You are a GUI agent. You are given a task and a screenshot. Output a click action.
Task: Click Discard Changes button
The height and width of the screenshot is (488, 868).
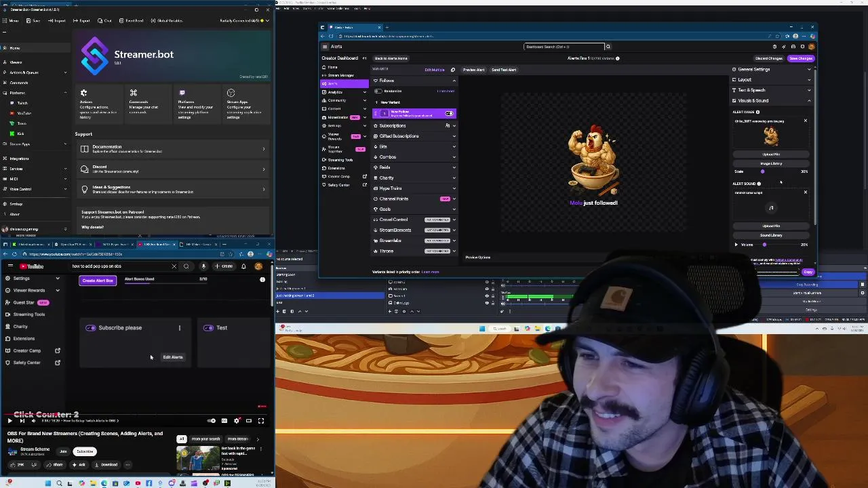769,58
